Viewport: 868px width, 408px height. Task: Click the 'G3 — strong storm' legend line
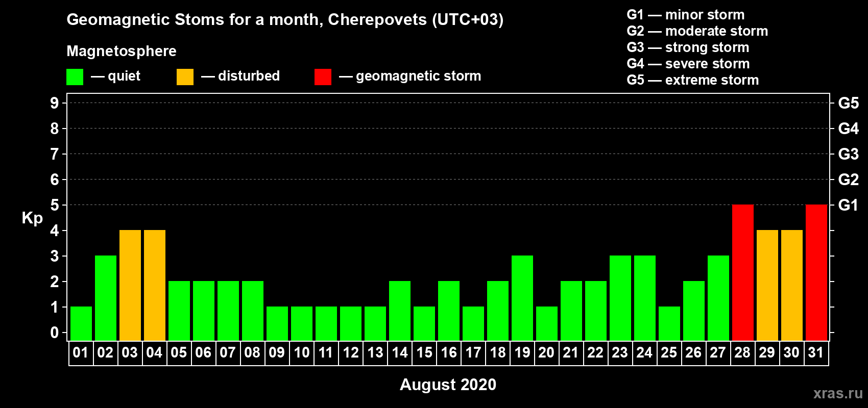point(688,47)
